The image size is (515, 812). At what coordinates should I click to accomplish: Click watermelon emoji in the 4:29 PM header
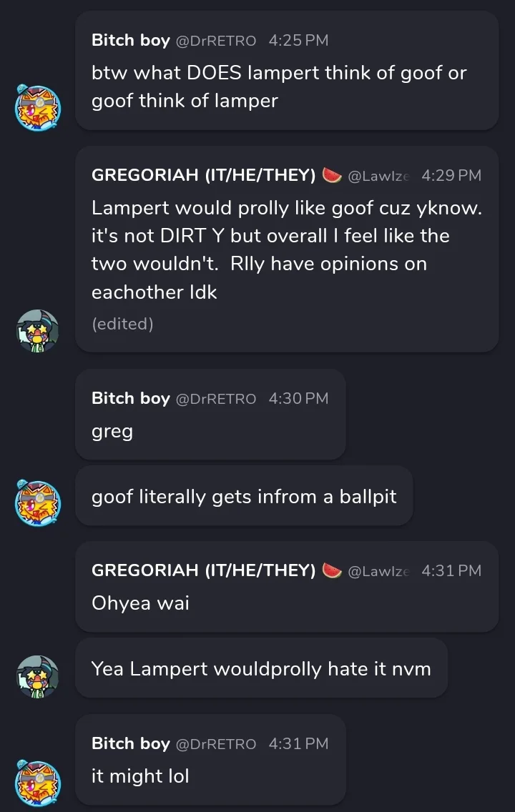click(332, 176)
